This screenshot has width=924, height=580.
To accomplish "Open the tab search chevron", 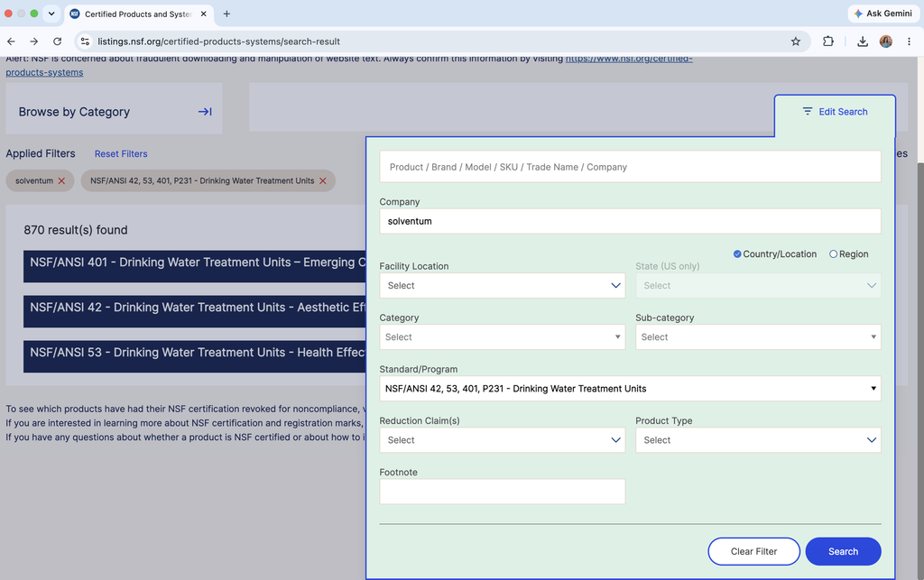I will pyautogui.click(x=51, y=14).
